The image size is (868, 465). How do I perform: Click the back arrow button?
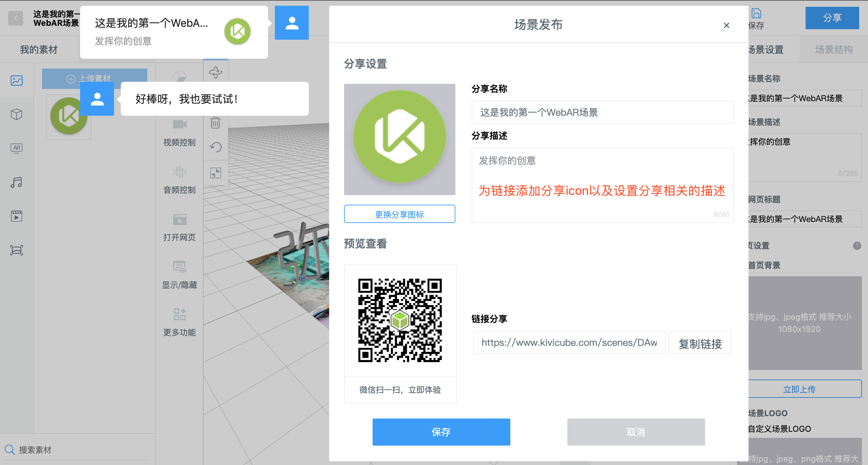pos(16,18)
